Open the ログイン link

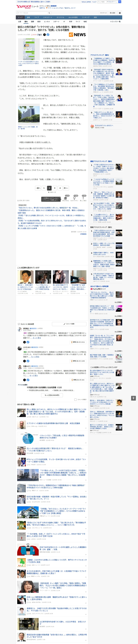point(42,8)
